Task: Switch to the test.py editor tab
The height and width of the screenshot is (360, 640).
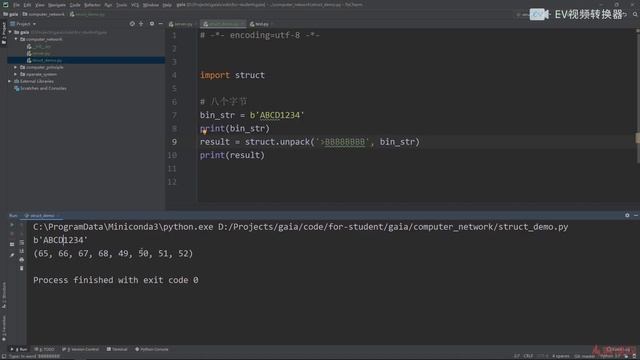Action: click(x=259, y=24)
